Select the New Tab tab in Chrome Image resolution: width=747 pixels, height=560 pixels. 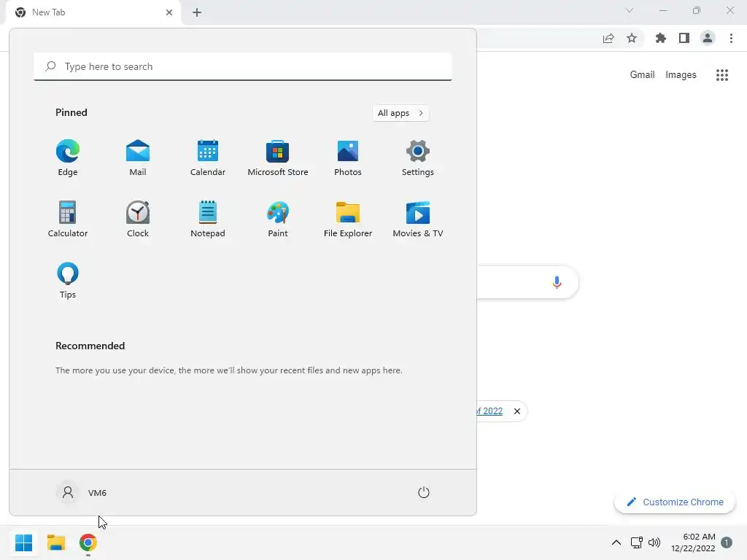[x=93, y=12]
